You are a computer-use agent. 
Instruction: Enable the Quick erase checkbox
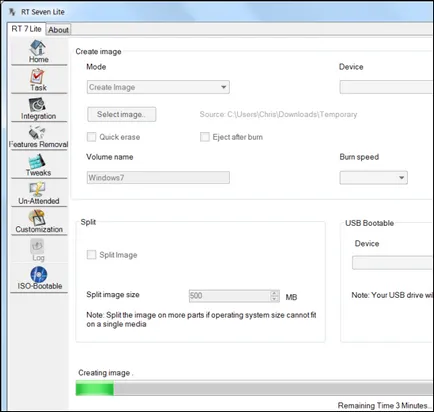click(x=91, y=137)
